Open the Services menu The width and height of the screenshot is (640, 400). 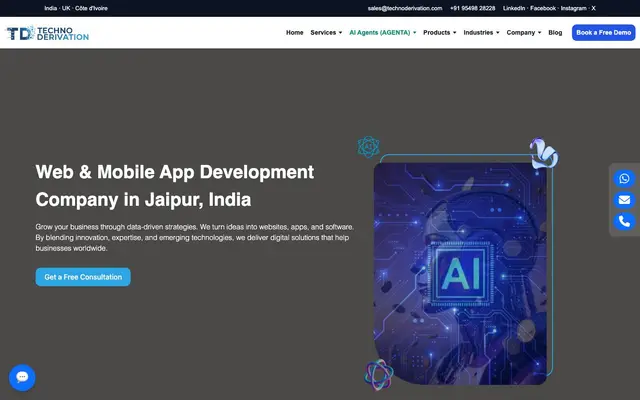coord(323,33)
